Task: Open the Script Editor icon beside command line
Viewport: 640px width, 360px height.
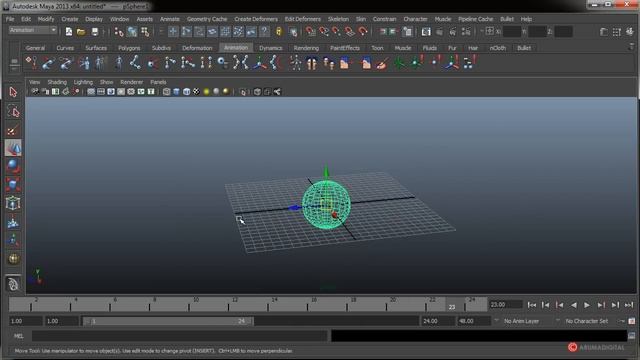Action: [631, 336]
